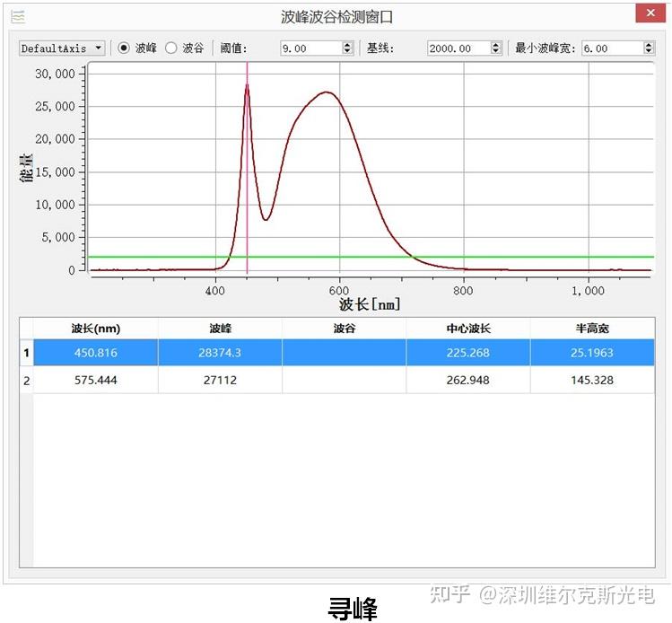
Task: Increase the 最小波峰宽 value with up arrow
Action: pyautogui.click(x=649, y=45)
